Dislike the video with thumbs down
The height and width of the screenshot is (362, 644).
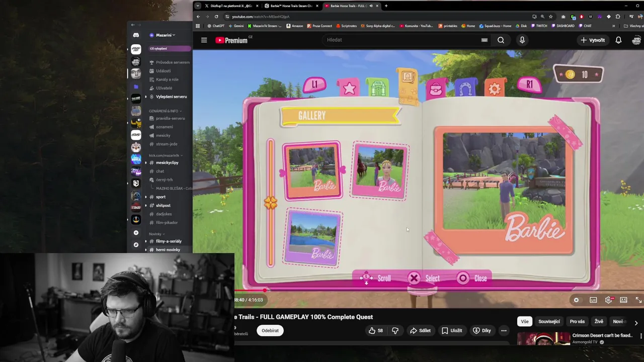[x=395, y=330]
